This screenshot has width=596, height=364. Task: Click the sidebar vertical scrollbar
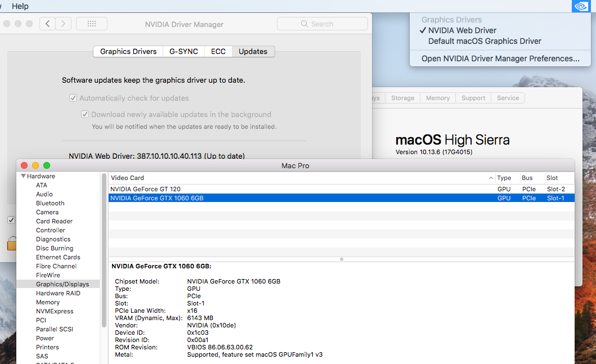(x=104, y=251)
